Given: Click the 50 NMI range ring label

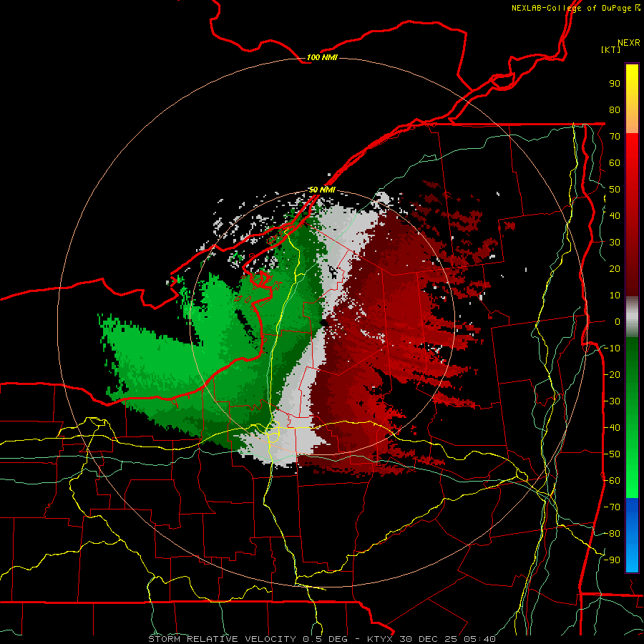Looking at the screenshot, I should click(322, 190).
